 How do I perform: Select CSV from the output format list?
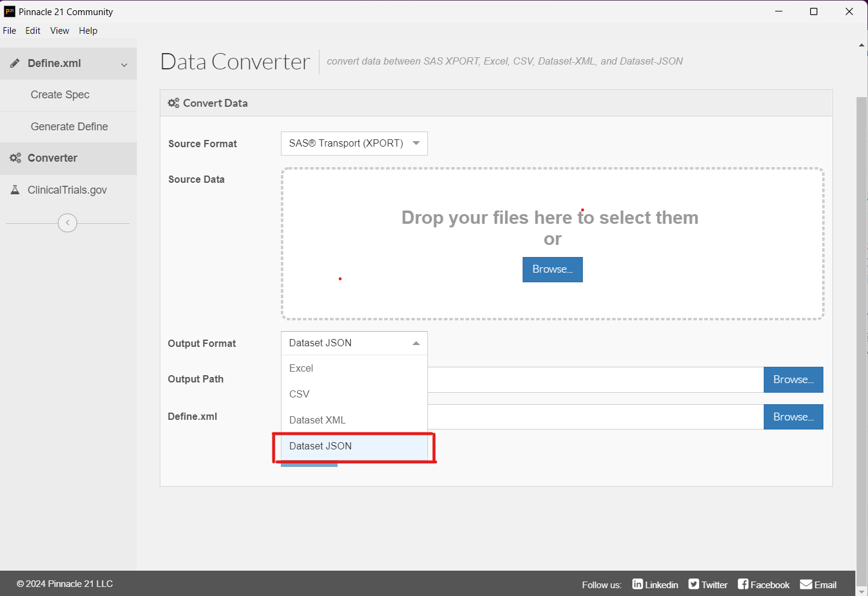pos(354,394)
